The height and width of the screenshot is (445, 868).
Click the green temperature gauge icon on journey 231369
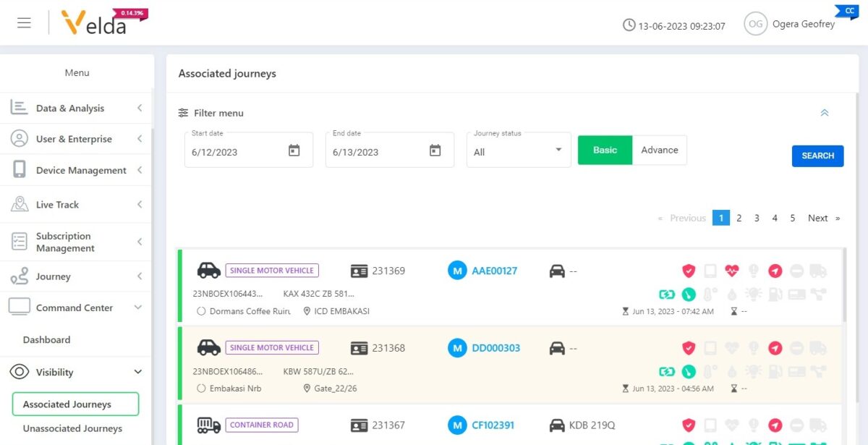coord(689,294)
